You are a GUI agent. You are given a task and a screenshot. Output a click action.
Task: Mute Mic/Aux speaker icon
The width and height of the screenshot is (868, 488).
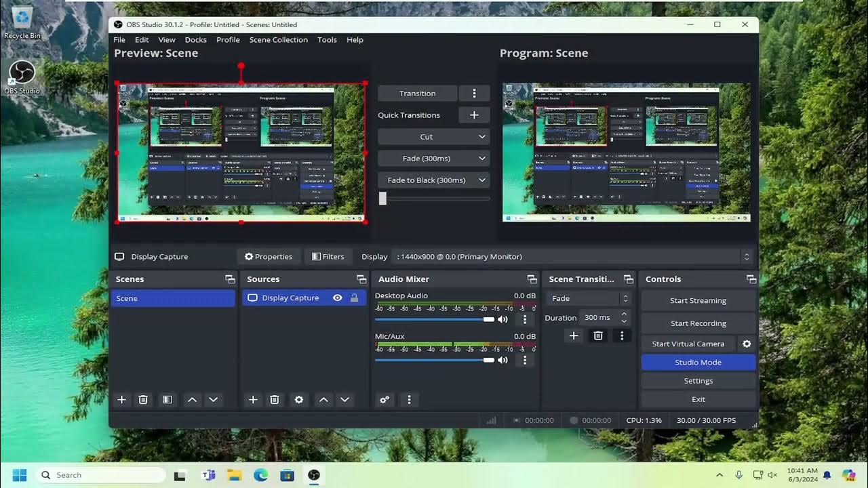(502, 360)
